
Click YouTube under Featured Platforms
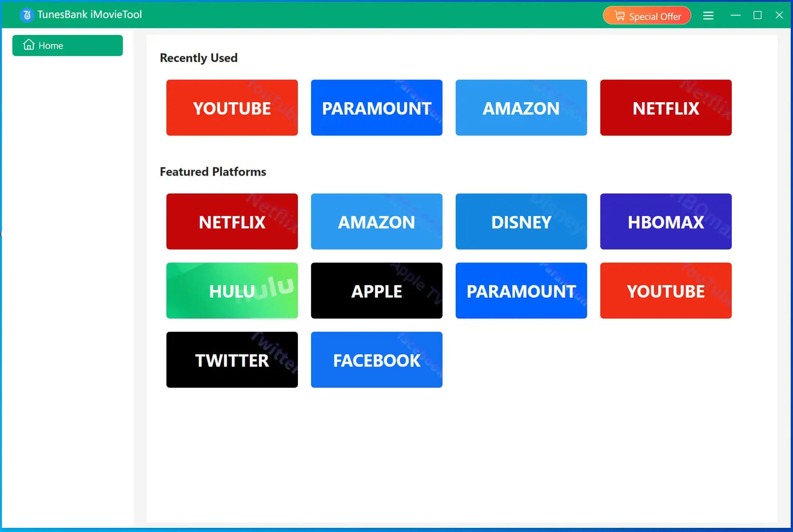pyautogui.click(x=665, y=290)
